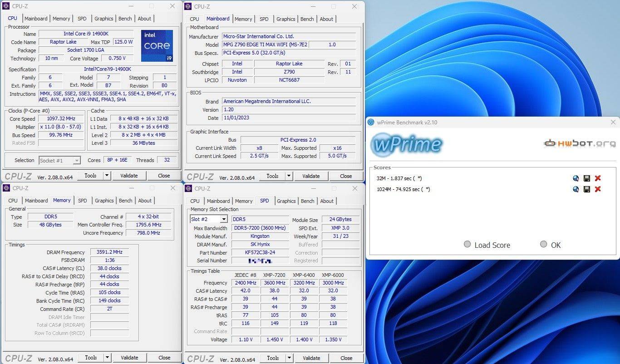Click the Max TDP value 125.0 W
Image resolution: width=620 pixels, height=364 pixels.
point(123,42)
